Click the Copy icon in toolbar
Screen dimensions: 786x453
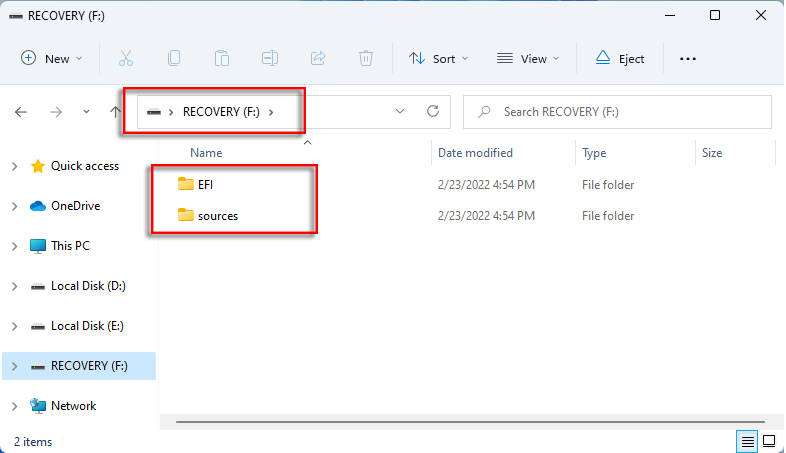tap(174, 58)
